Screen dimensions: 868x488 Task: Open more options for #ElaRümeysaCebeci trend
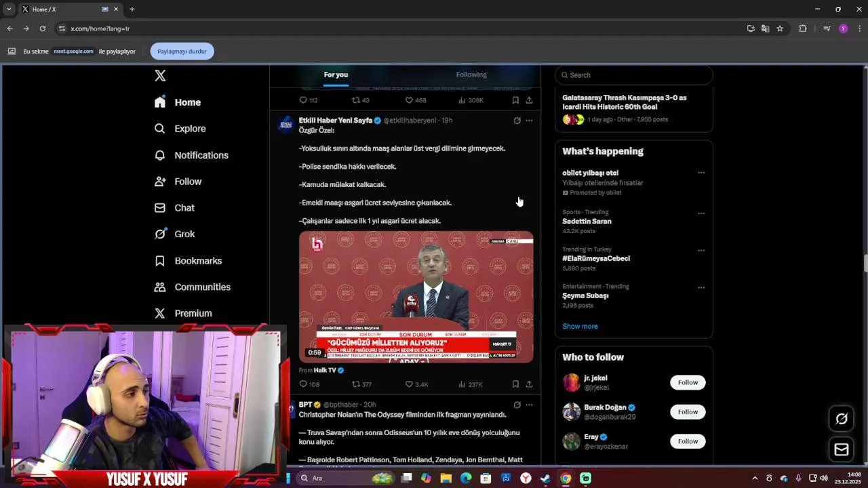(701, 251)
